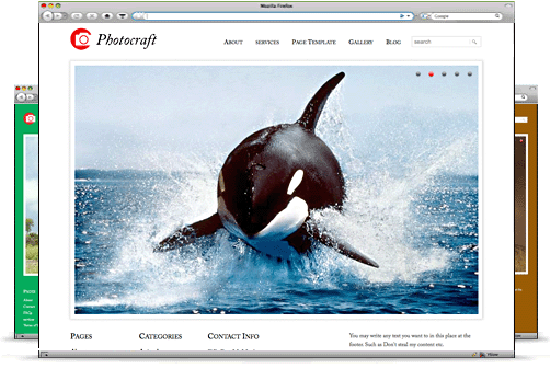Click the bookmarks toolbar button beside Home
550x368 pixels.
122,16
